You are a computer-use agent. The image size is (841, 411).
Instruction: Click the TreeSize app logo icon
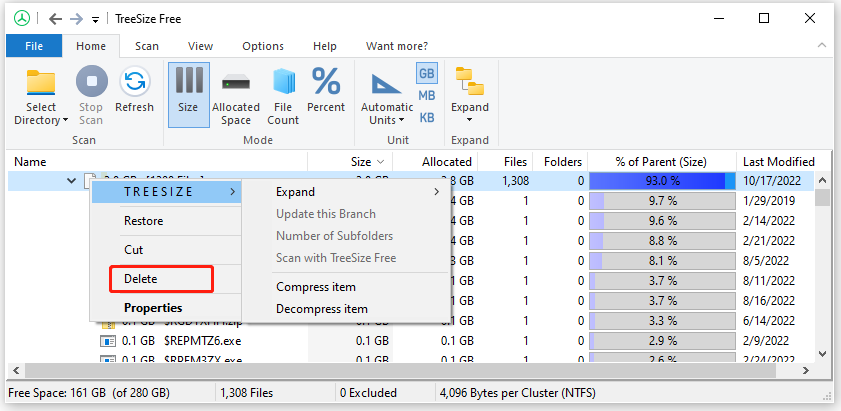tap(22, 19)
